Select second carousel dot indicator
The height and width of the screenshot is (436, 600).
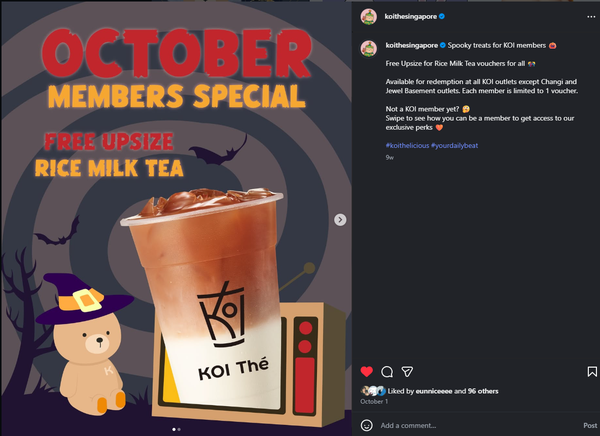tap(179, 429)
